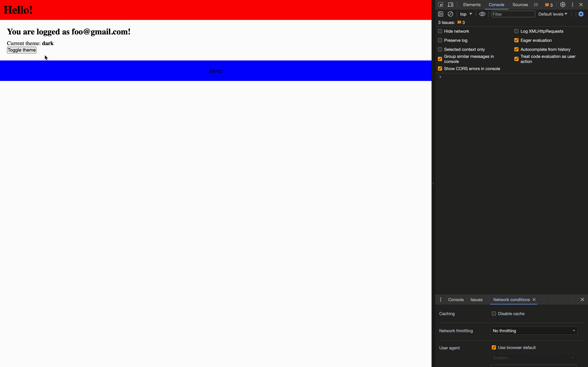
Task: Toggle the device toolbar icon
Action: (x=450, y=5)
